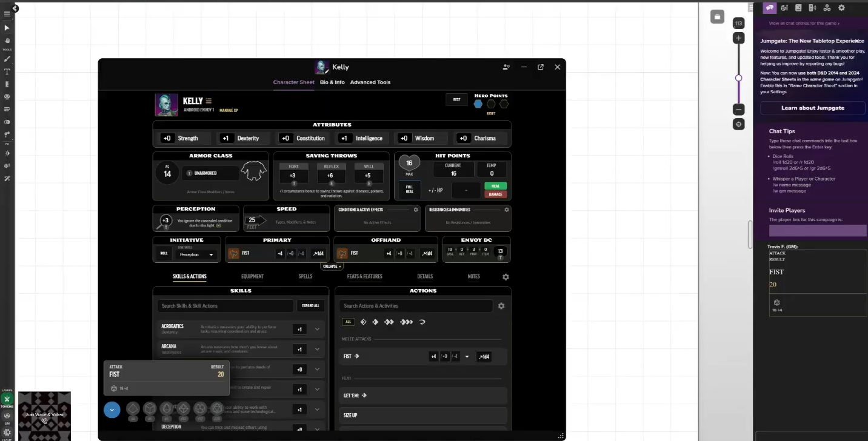
Task: Expand the Acrobatics skill row chevron
Action: click(x=317, y=330)
